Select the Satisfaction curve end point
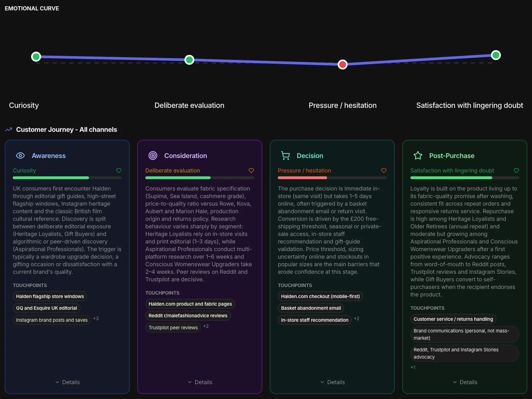 click(496, 55)
